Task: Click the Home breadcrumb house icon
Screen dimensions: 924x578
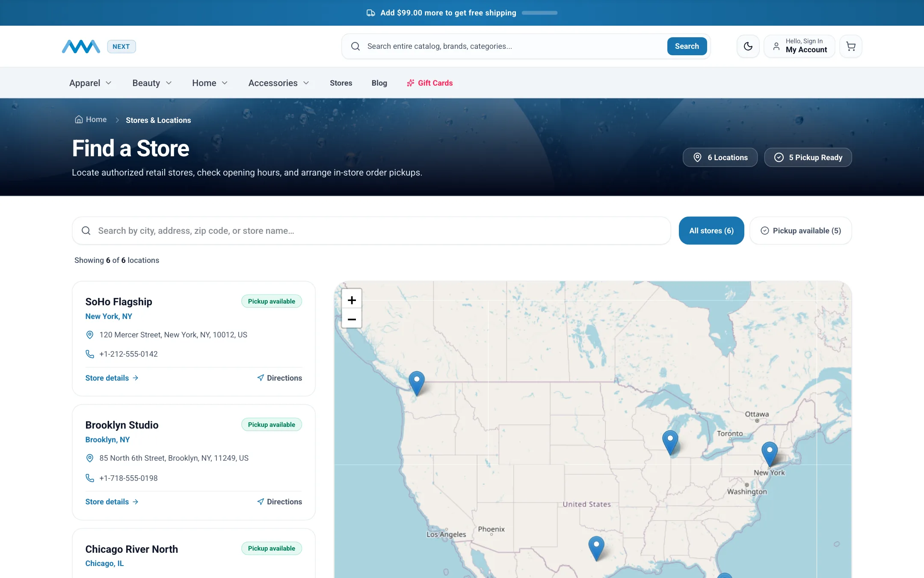Action: tap(79, 119)
